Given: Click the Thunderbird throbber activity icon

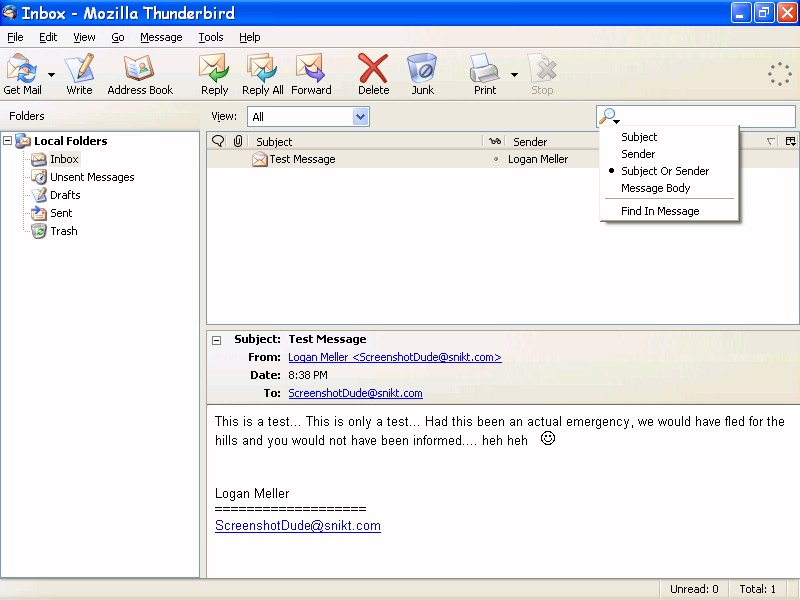Looking at the screenshot, I should tap(779, 74).
